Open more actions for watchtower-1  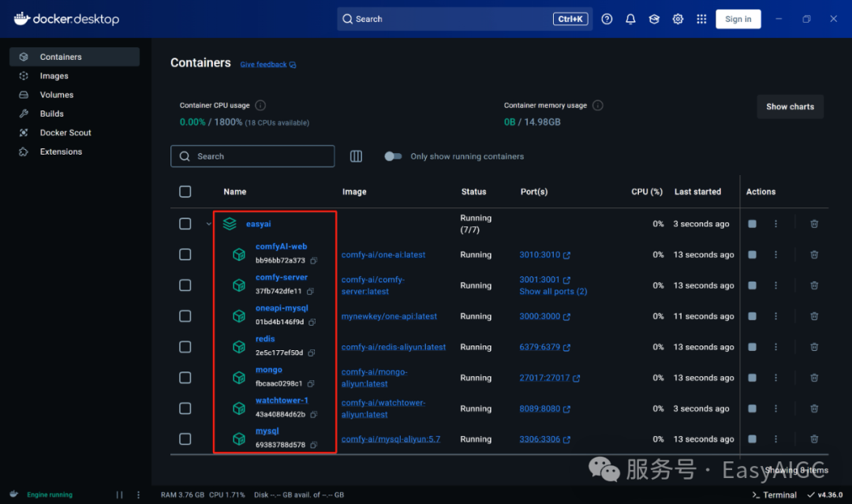tap(776, 409)
